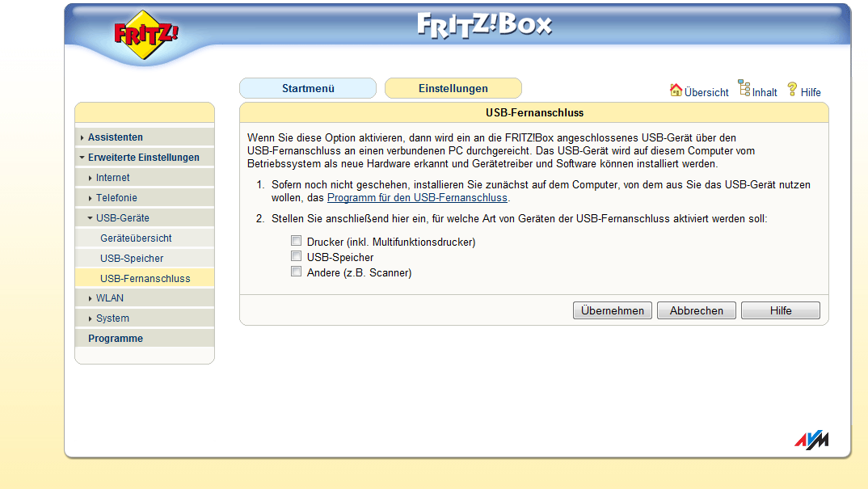Expand the System submenu arrow

(x=91, y=318)
